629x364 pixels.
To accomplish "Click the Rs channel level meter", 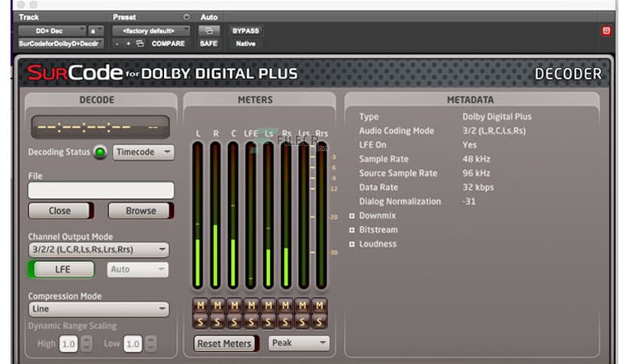I will click(286, 215).
